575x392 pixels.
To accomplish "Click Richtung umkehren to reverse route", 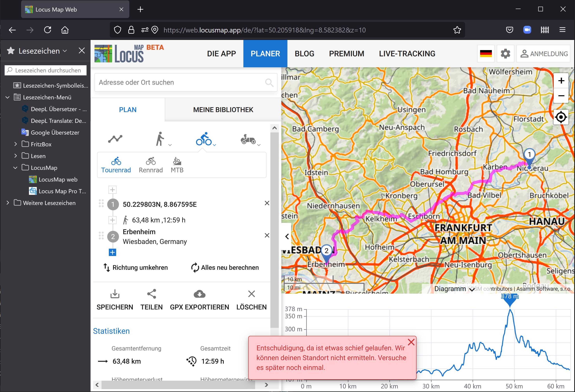I will tap(135, 268).
